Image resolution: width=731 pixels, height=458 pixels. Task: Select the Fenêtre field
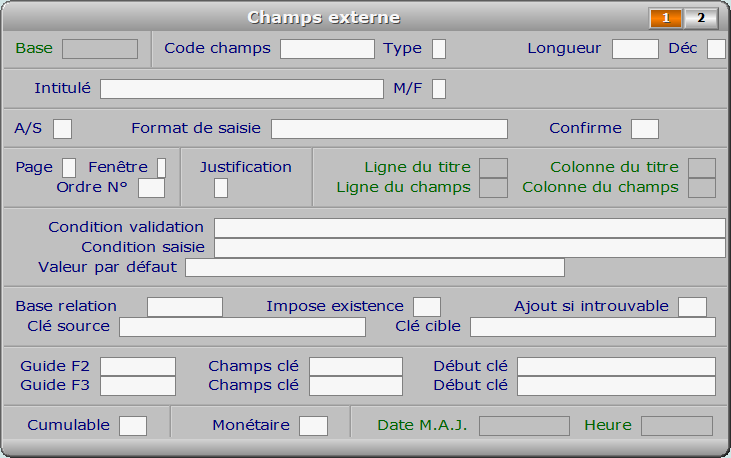tap(161, 168)
